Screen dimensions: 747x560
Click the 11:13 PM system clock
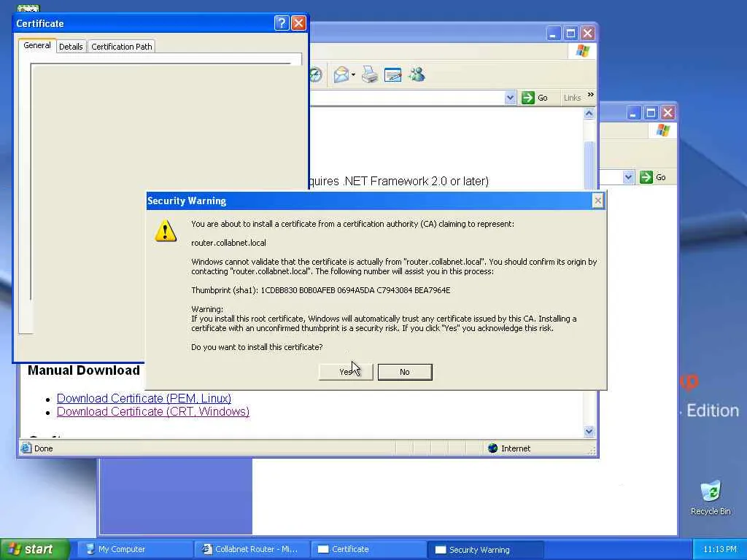[x=719, y=550]
